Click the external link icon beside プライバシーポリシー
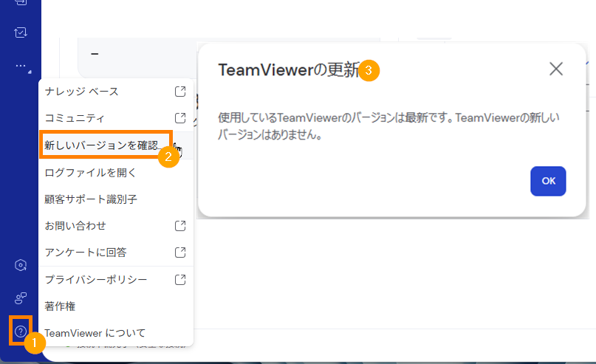The image size is (596, 364). click(x=180, y=280)
